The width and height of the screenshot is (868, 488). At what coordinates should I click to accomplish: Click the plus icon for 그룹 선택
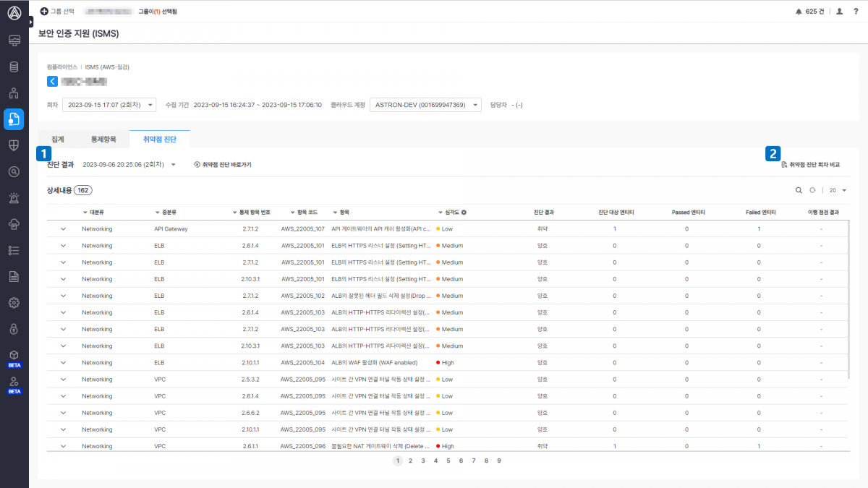tap(44, 12)
